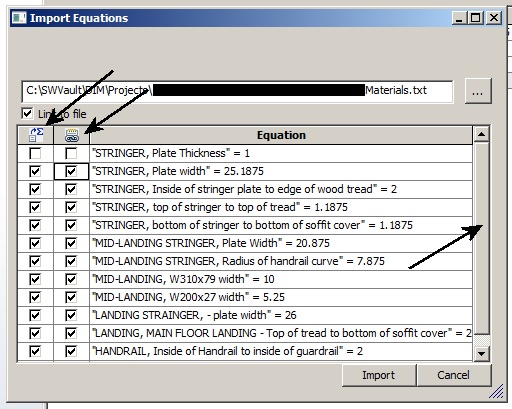Check link box for STRINGER Plate Thickness
512x409 pixels.
71,153
